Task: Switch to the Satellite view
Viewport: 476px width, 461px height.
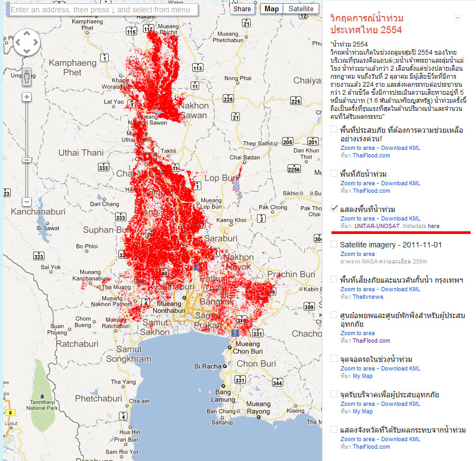Action: 301,9
